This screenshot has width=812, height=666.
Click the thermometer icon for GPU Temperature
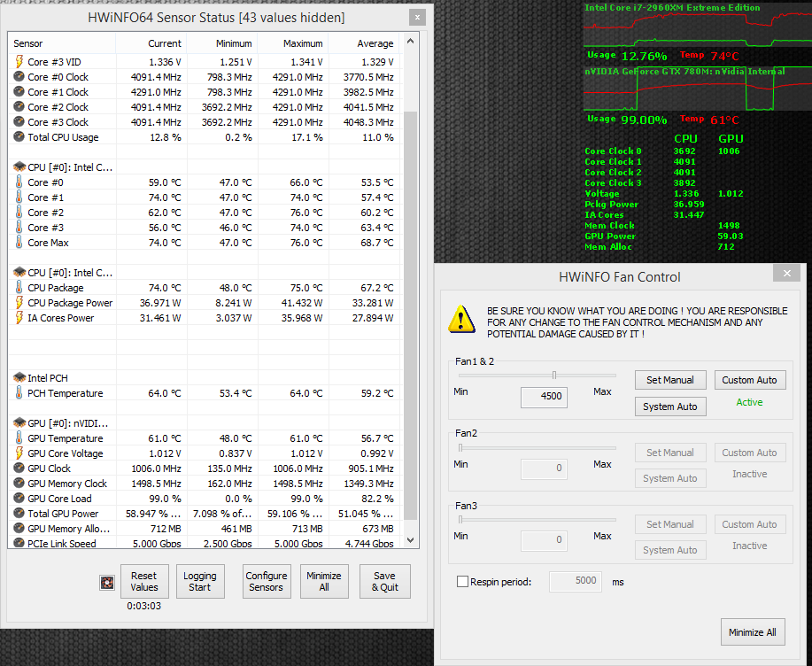pyautogui.click(x=19, y=438)
